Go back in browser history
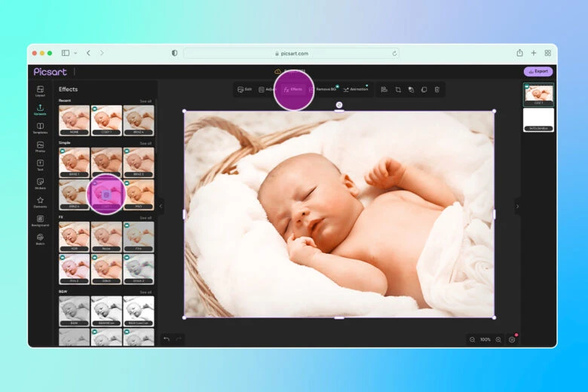 (88, 54)
